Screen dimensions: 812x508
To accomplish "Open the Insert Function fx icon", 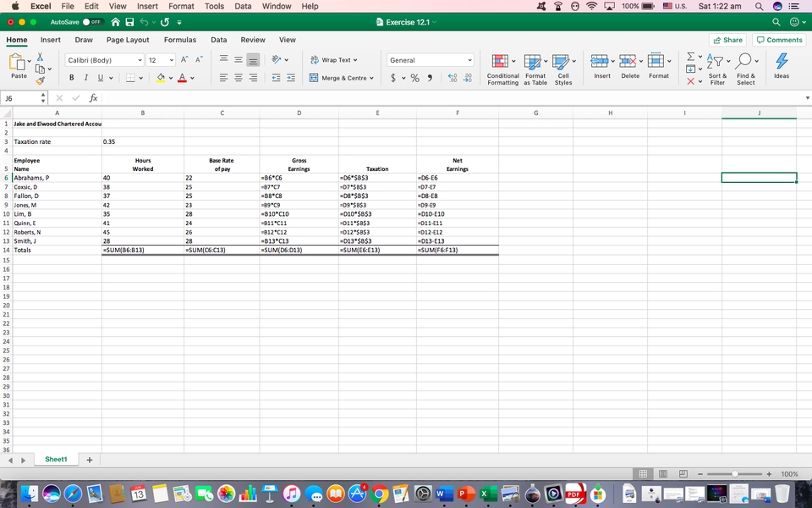I will point(93,98).
